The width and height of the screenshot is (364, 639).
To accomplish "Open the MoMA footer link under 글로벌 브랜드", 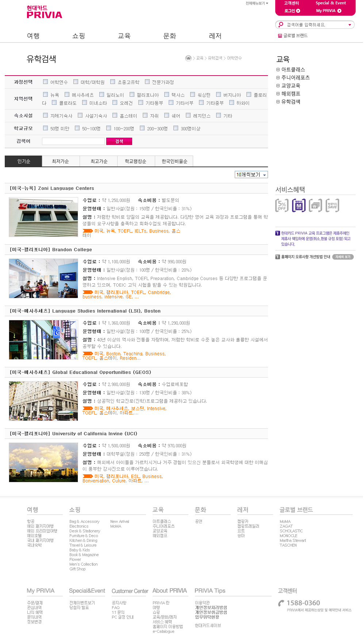I will coord(285,521).
